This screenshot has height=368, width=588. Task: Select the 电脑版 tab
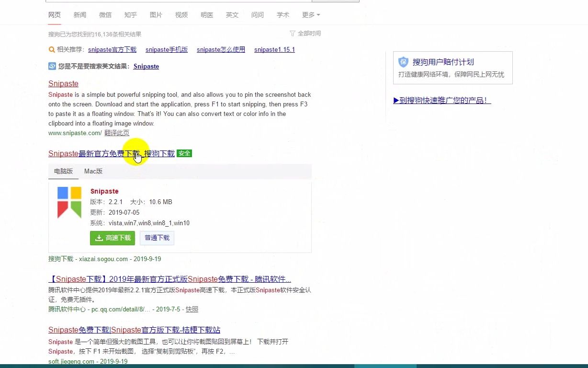coord(63,171)
